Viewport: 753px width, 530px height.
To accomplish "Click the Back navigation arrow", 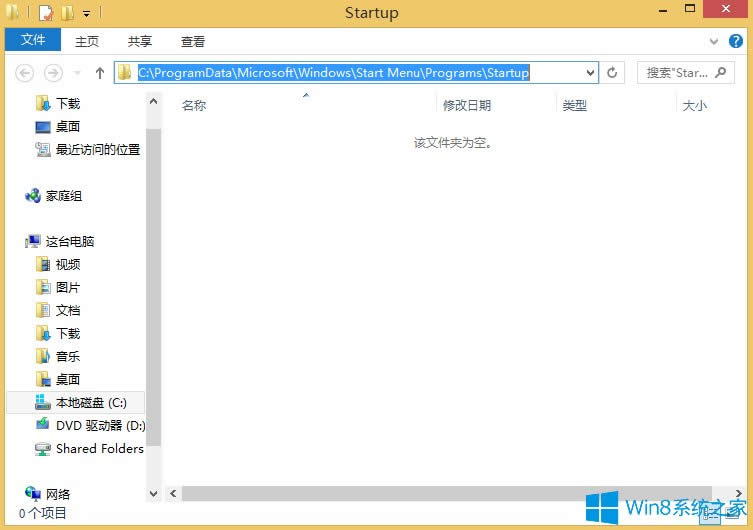I will (x=24, y=73).
